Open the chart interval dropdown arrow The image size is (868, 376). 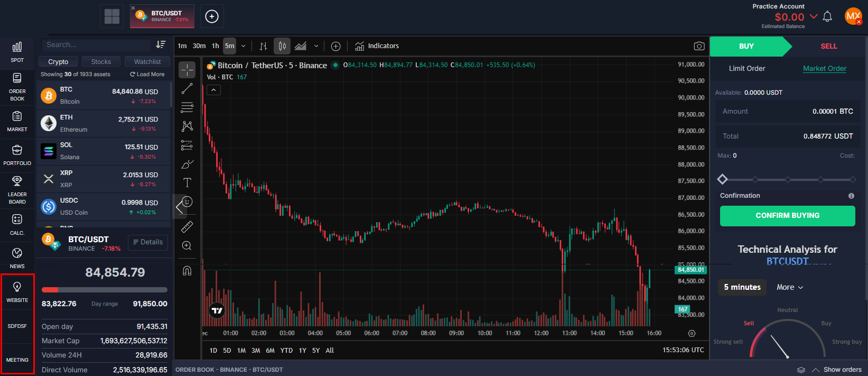[244, 46]
